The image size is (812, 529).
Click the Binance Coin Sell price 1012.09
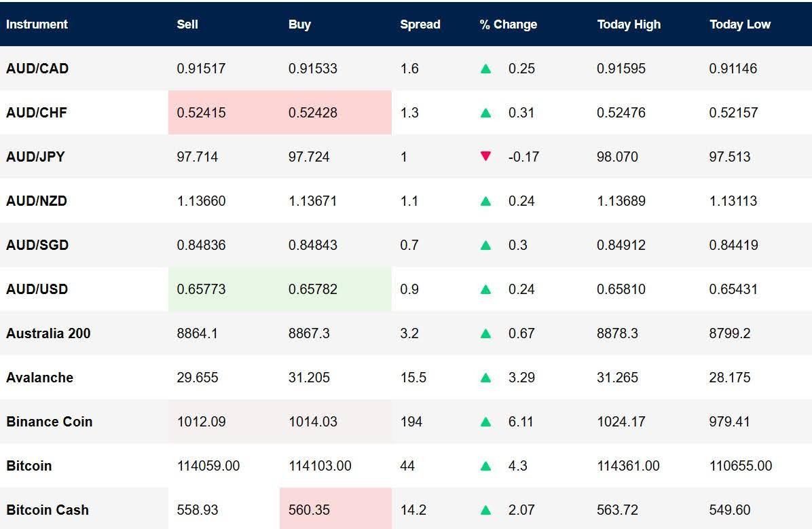(200, 422)
